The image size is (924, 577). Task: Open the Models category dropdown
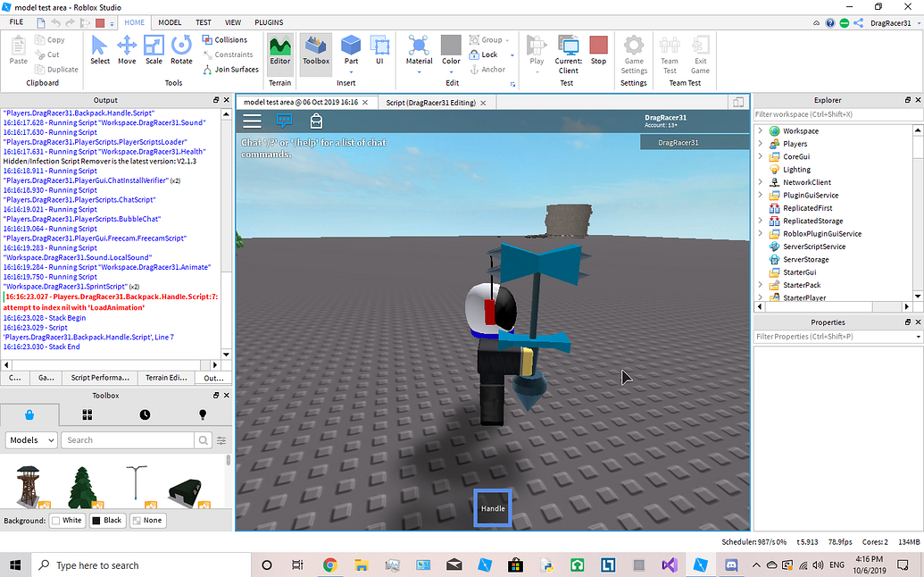click(x=32, y=440)
